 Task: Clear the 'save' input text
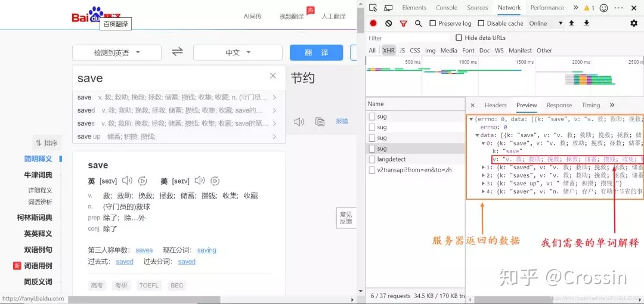273,76
